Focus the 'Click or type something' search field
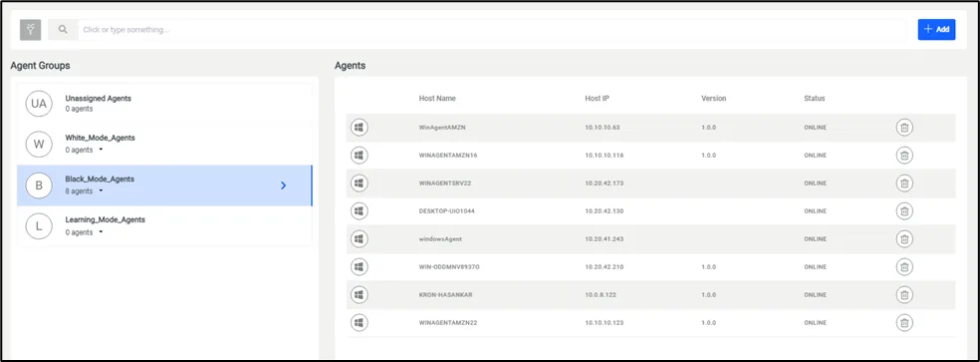980x362 pixels. coord(493,30)
